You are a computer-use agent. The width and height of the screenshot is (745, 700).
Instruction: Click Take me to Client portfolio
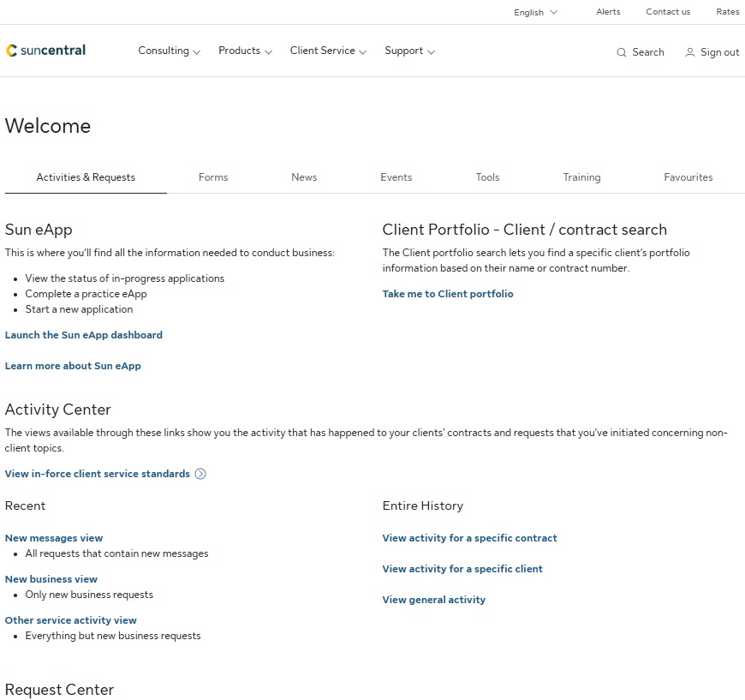pos(448,294)
